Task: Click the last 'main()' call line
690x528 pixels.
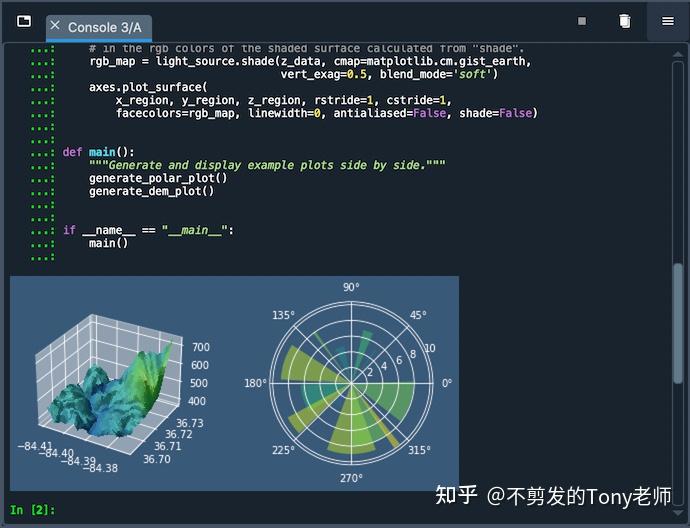Action: pyautogui.click(x=108, y=243)
